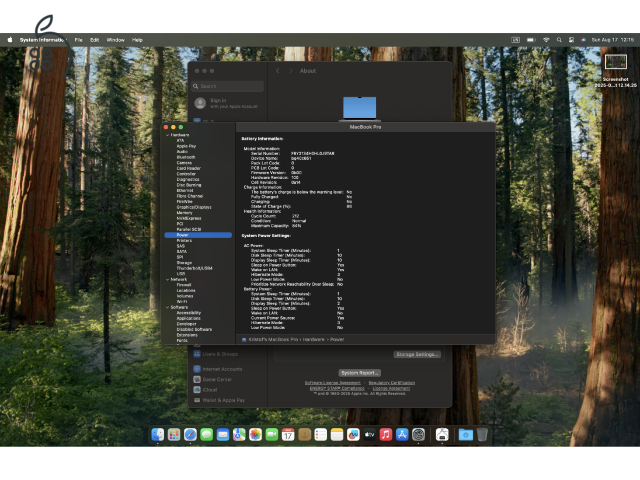Open Game Center in Settings sidebar
The image size is (640, 480).
tap(213, 380)
